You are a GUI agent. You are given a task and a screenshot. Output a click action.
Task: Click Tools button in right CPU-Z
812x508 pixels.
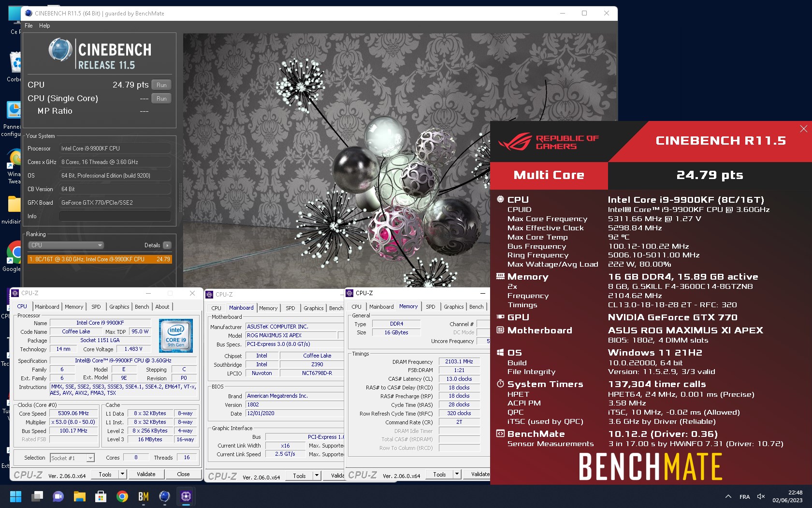tap(439, 474)
